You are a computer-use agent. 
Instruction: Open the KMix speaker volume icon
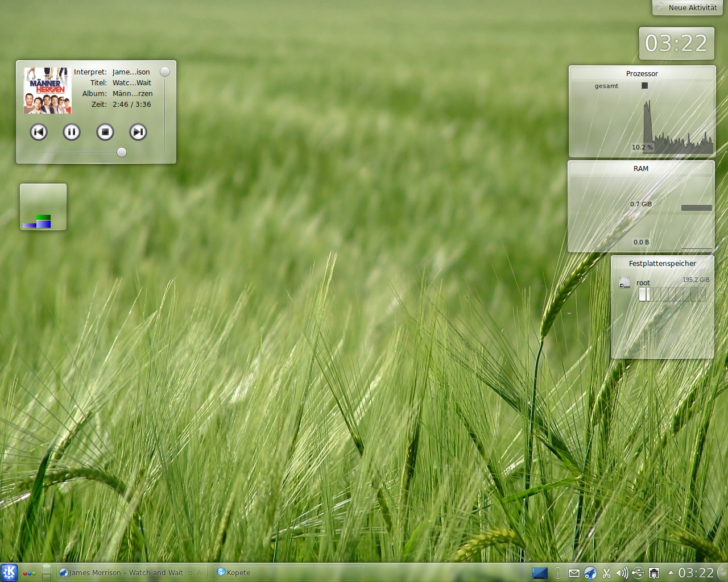tap(622, 573)
